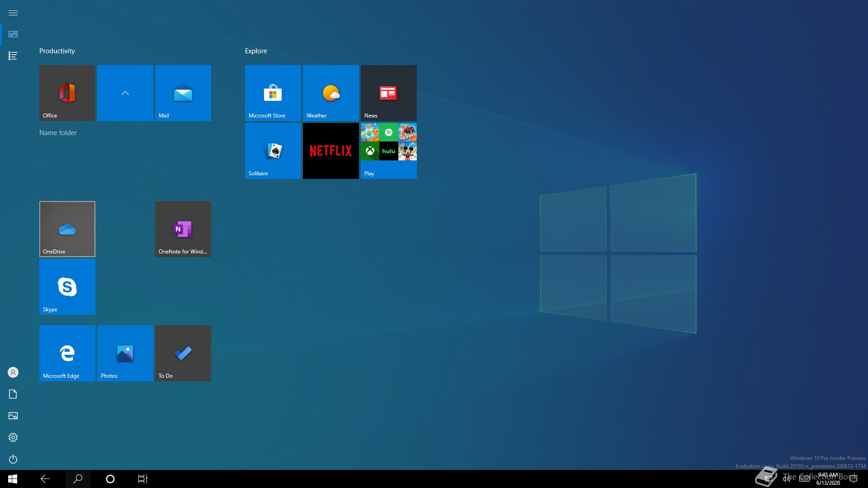Open Cortana circle icon
The image size is (868, 488).
[x=110, y=479]
